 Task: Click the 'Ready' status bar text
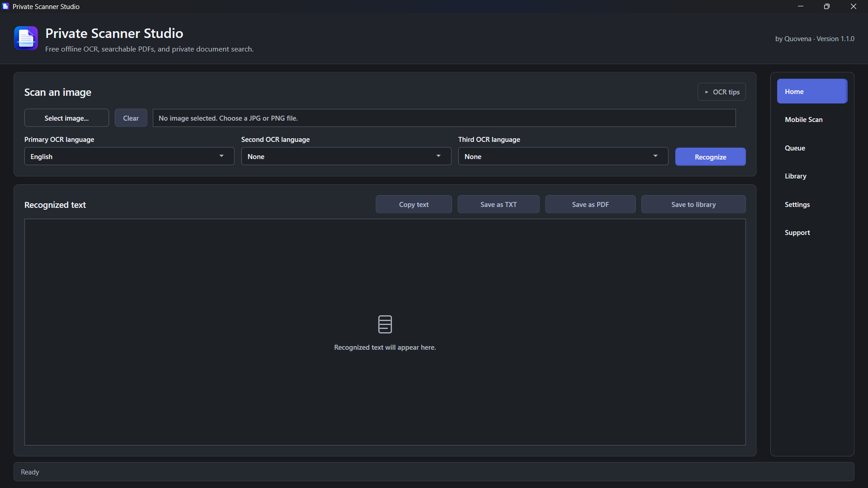pos(30,472)
